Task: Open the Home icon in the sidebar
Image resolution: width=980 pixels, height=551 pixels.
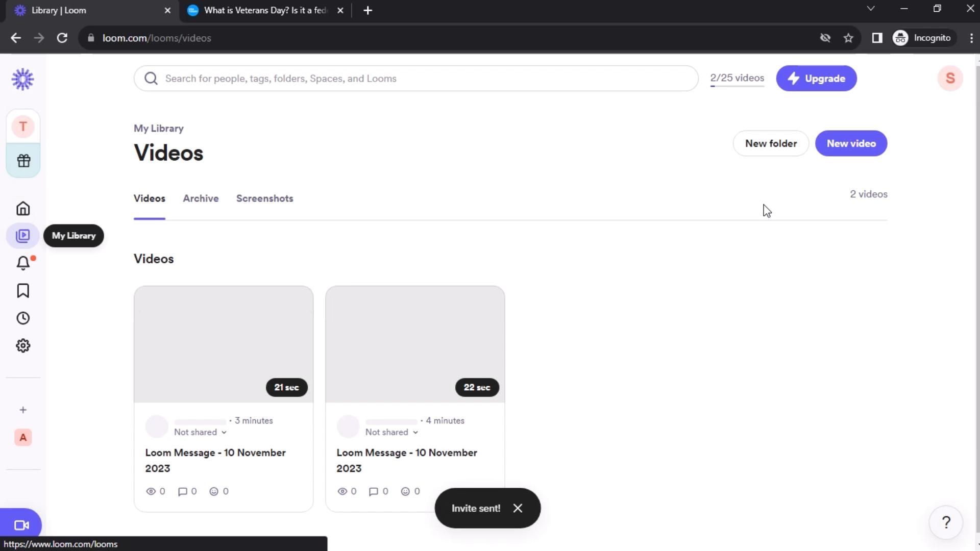Action: point(23,209)
